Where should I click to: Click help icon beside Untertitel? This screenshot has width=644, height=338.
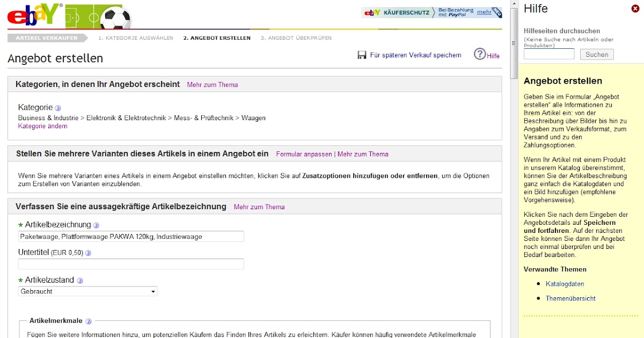(88, 253)
